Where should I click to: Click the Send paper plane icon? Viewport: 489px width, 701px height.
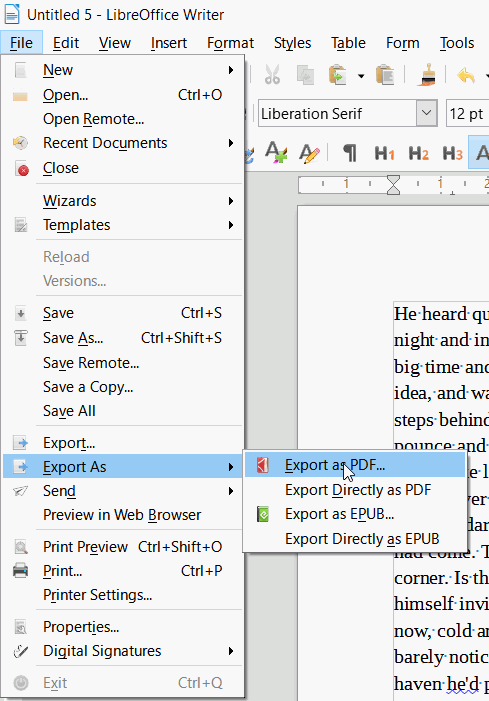[x=21, y=491]
